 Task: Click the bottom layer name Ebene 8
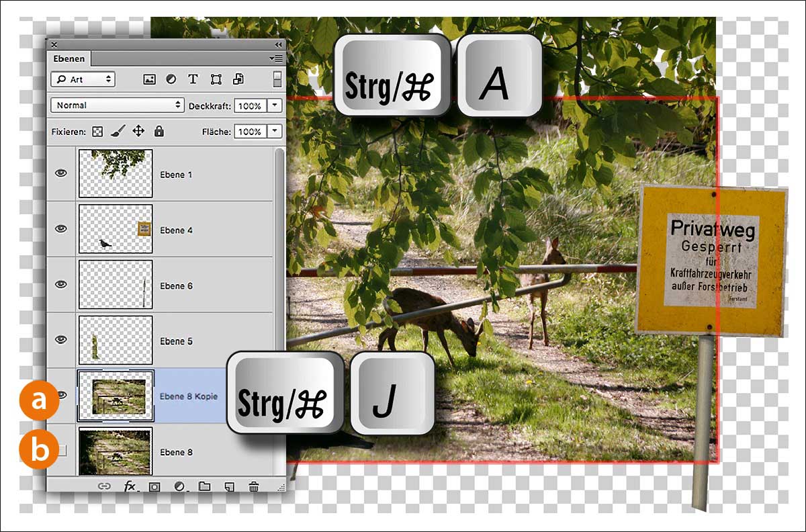[x=176, y=452]
